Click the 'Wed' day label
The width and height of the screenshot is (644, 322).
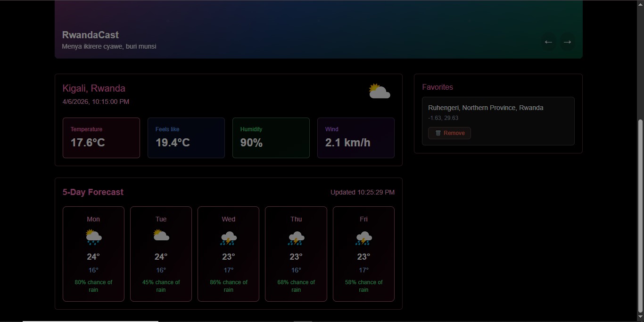[229, 219]
